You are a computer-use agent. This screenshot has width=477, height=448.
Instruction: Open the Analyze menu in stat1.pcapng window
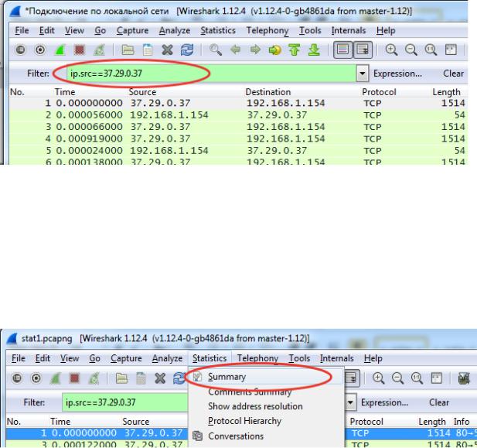167,358
